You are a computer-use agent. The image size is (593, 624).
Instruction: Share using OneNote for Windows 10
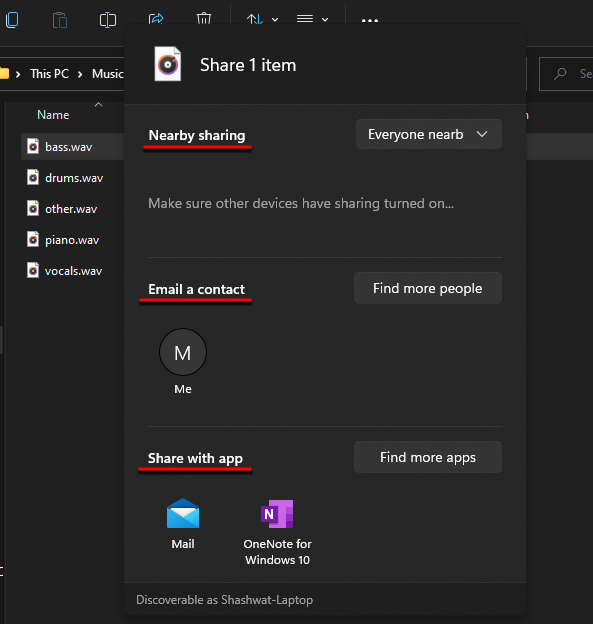(x=277, y=532)
